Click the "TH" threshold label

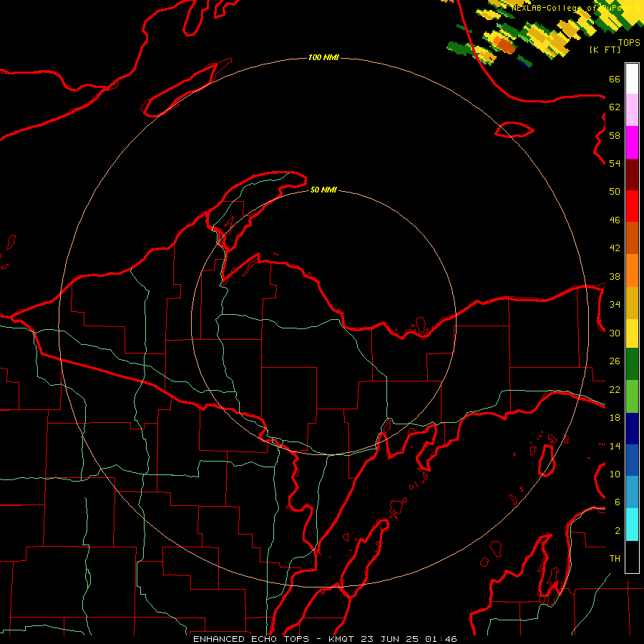(615, 559)
